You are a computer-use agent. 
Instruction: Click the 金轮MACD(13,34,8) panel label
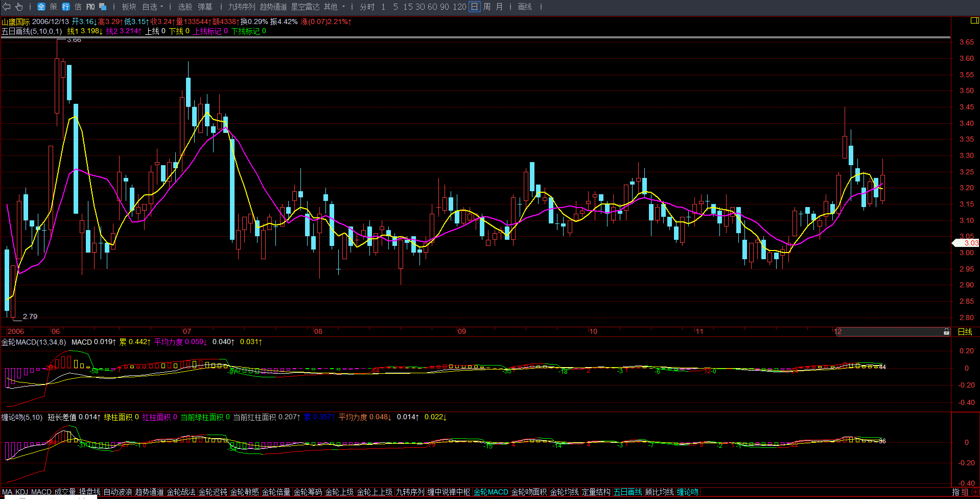34,342
